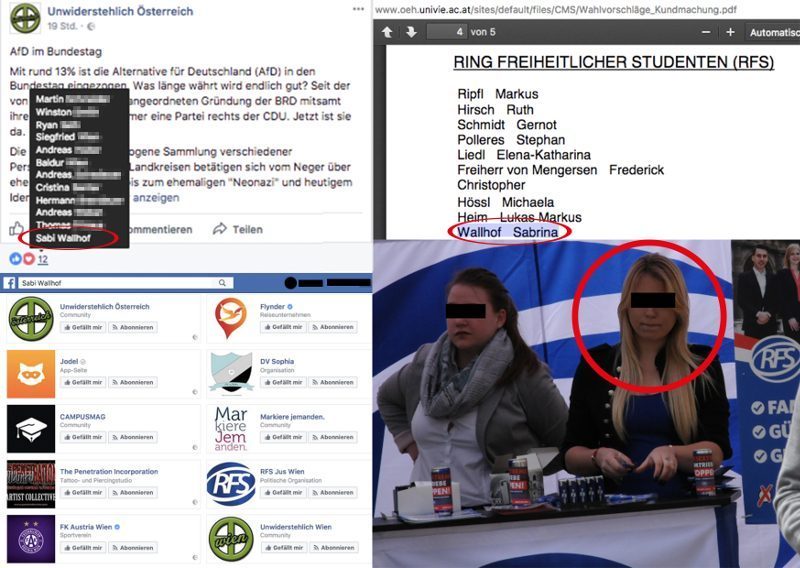Screen dimensions: 800x568
Task: Like DV Sophia with Gefällt mir
Action: (x=283, y=382)
